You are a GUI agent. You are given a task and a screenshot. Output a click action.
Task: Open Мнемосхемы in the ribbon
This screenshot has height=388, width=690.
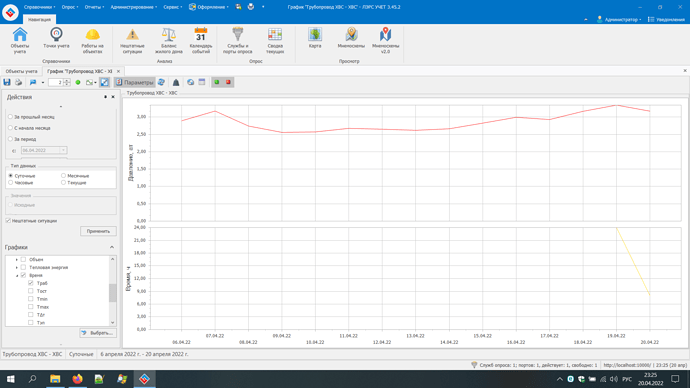pos(351,38)
